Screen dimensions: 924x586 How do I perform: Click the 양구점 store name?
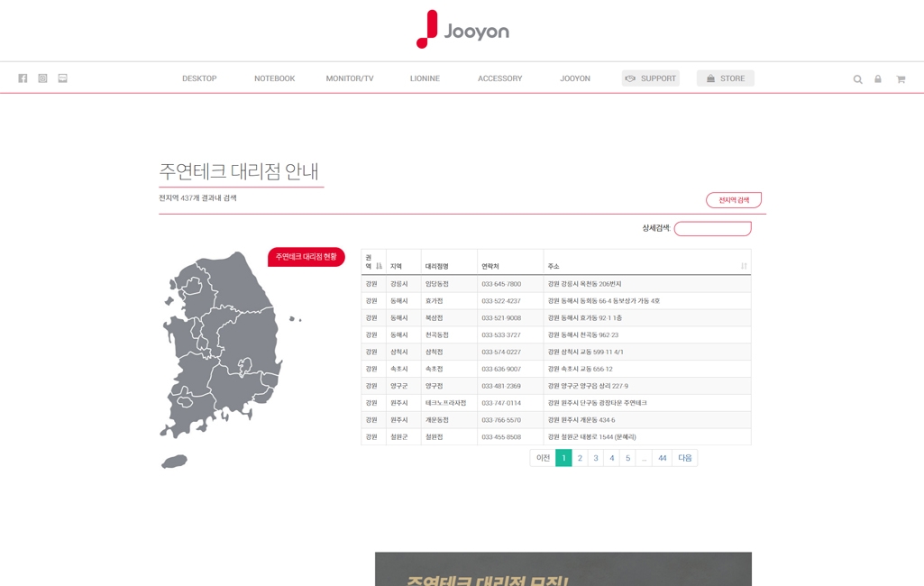tap(434, 386)
